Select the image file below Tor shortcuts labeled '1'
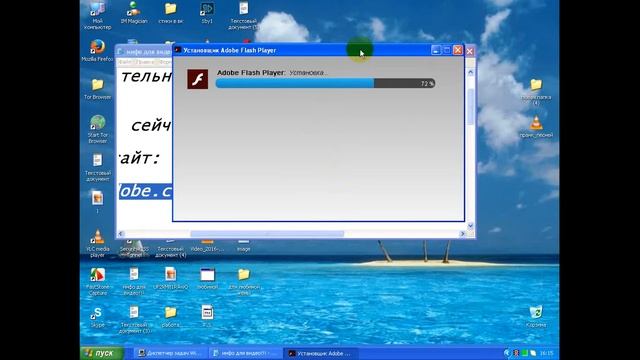This screenshot has width=640, height=360. tap(97, 198)
